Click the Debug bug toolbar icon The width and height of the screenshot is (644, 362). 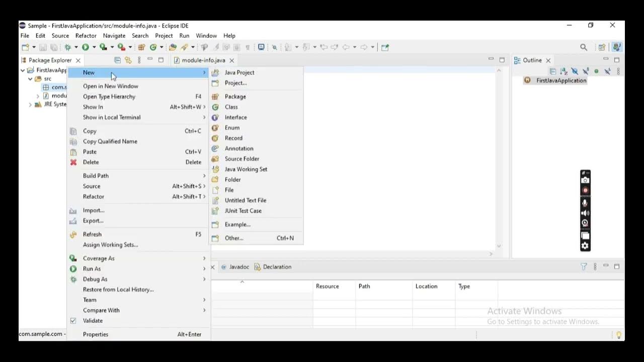[67, 47]
